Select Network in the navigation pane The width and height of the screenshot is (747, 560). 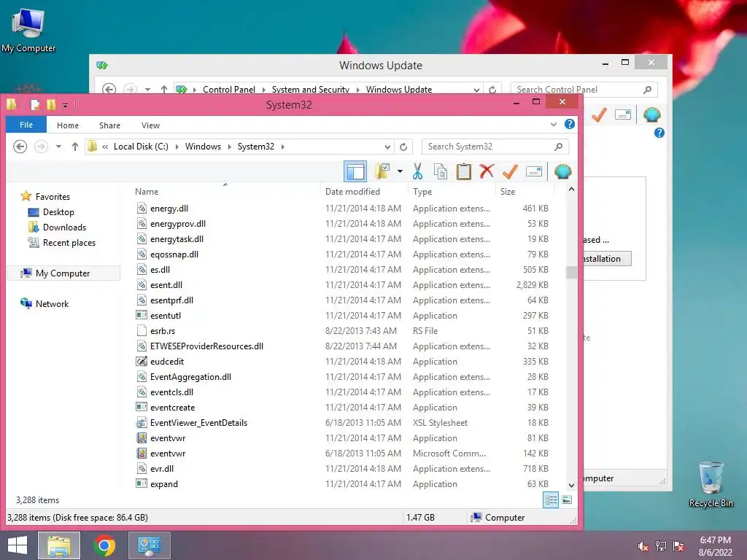tap(52, 304)
